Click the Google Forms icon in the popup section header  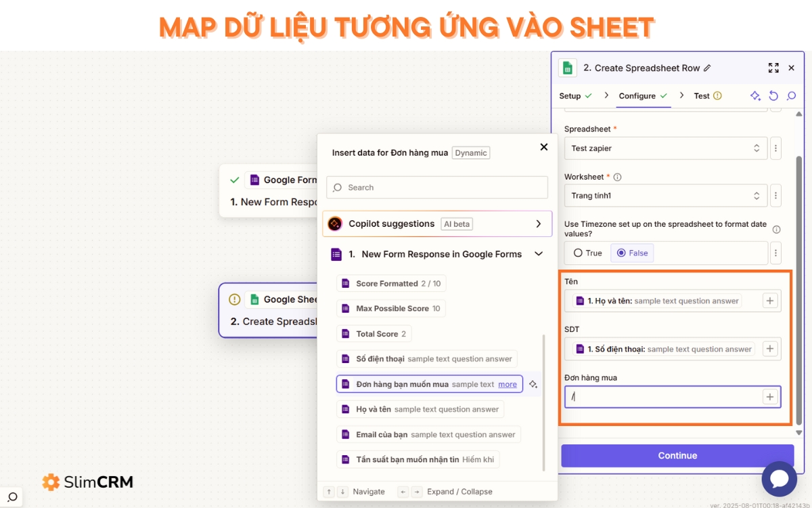(x=336, y=255)
